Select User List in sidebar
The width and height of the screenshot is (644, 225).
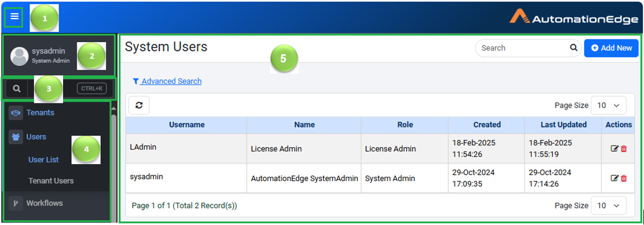(x=43, y=160)
